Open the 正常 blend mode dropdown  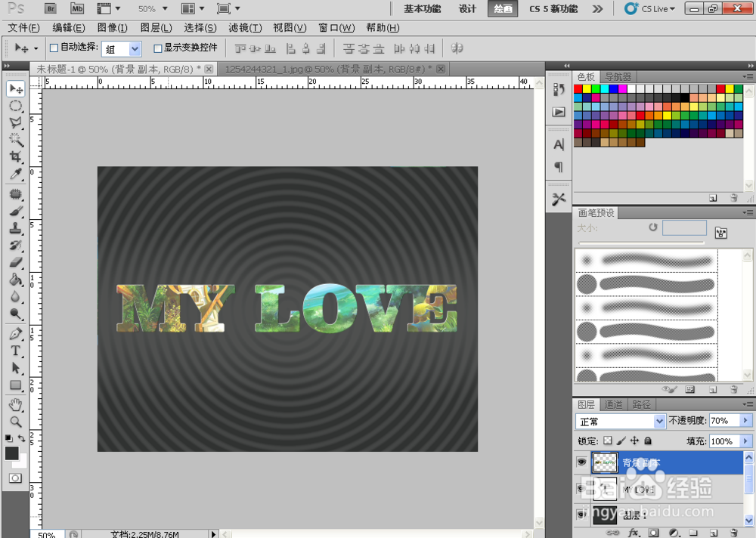660,421
